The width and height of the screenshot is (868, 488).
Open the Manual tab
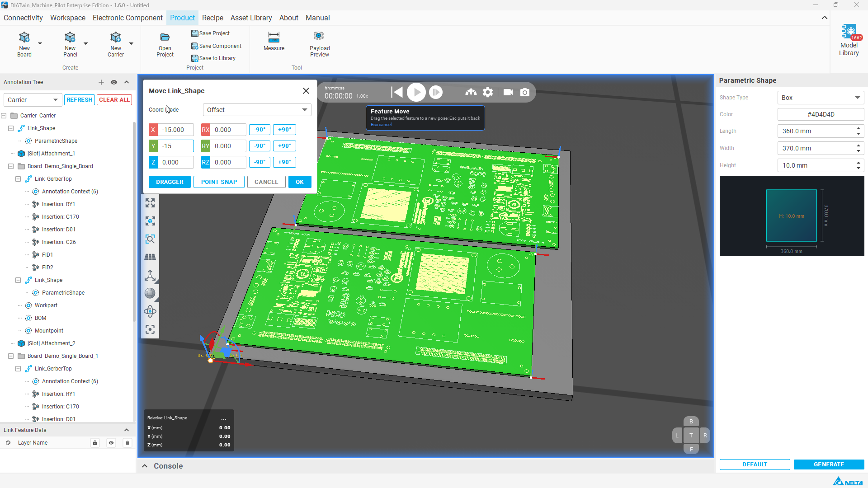click(317, 18)
